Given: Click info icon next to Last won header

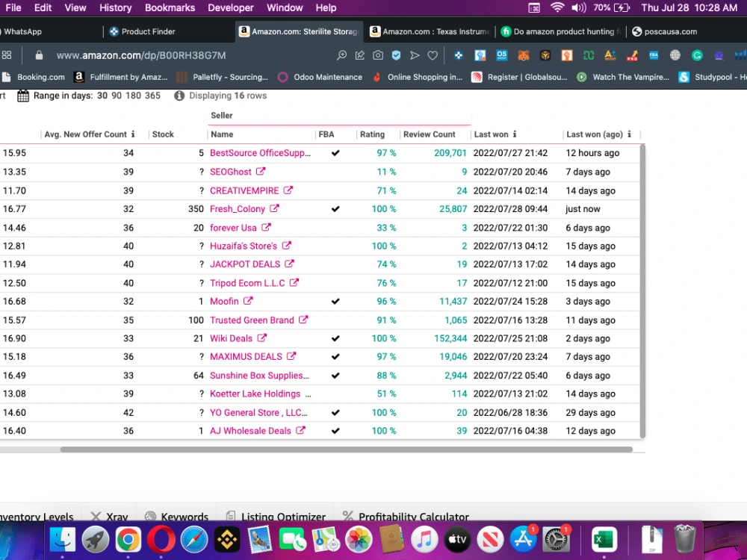Looking at the screenshot, I should (515, 134).
